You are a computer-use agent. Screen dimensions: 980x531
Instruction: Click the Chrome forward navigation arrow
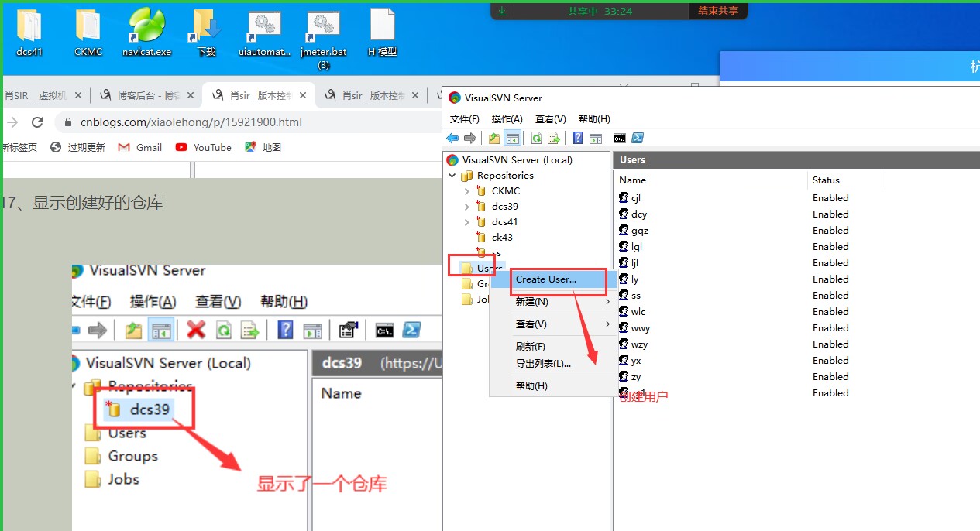12,122
